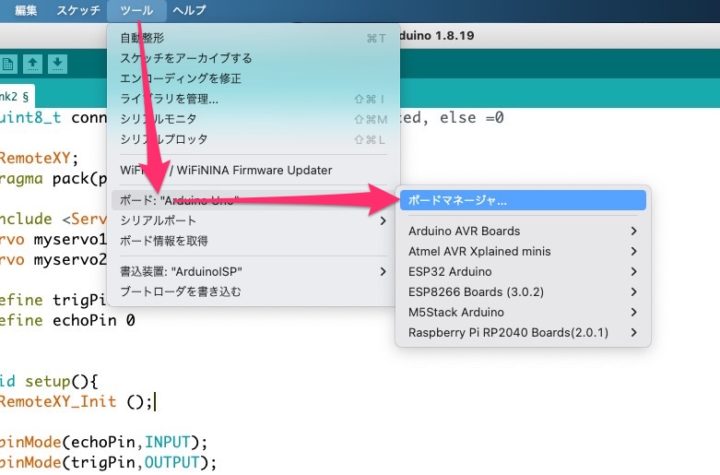Click the New sketch toolbar icon
Screen dimensions: 720x475
(x=8, y=64)
